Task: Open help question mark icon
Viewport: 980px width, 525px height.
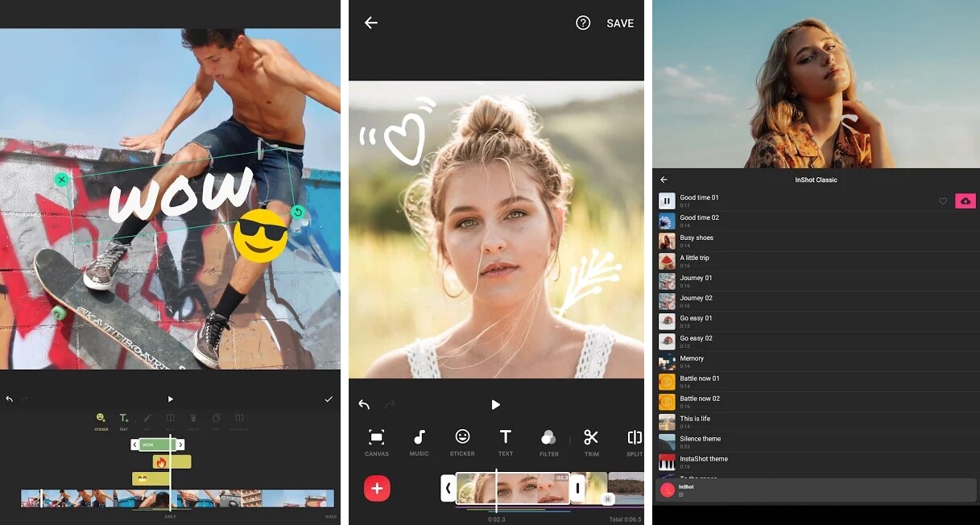Action: pos(583,23)
